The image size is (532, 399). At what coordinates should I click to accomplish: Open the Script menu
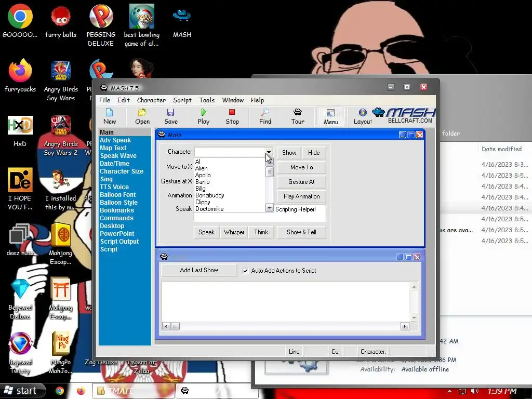click(182, 100)
